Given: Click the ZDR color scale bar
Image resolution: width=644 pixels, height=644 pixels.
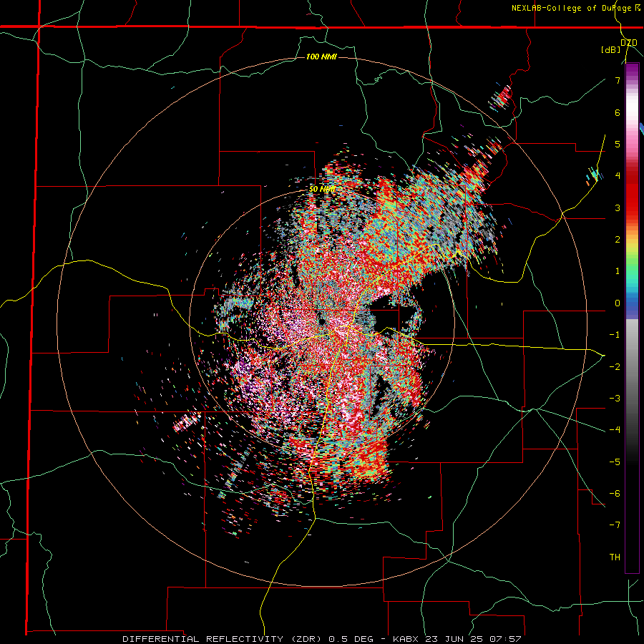Looking at the screenshot, I should pos(632,318).
